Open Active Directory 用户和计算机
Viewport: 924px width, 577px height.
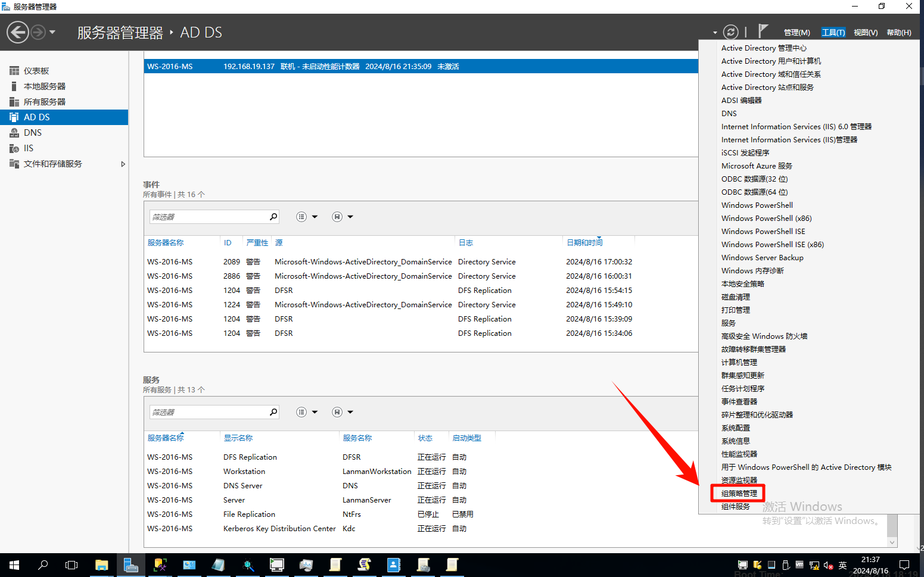click(771, 61)
